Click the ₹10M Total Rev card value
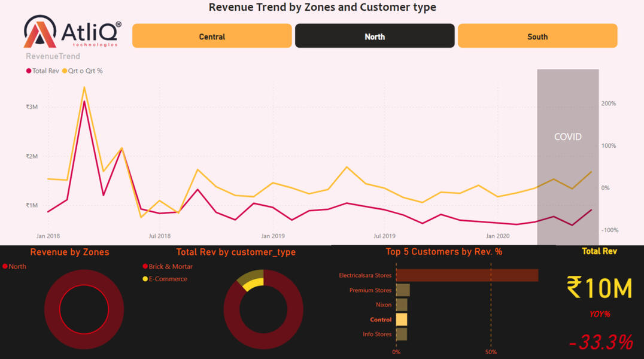 [x=599, y=288]
